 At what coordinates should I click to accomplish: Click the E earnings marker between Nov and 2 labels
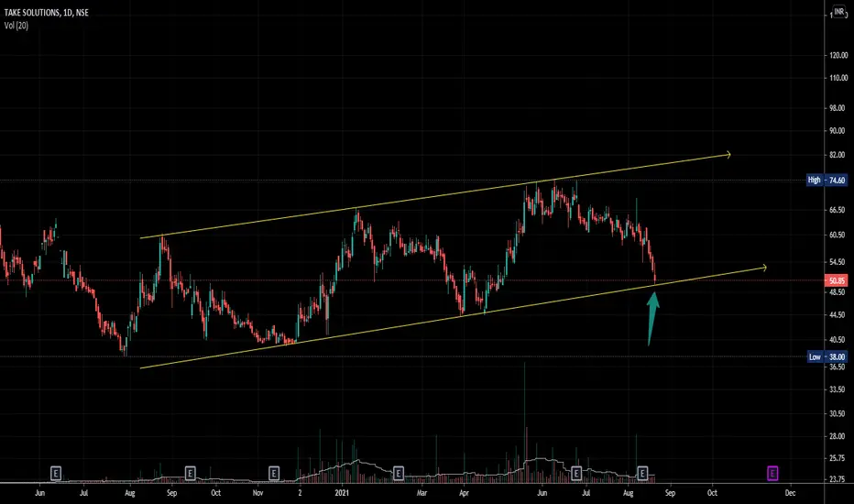click(x=274, y=473)
